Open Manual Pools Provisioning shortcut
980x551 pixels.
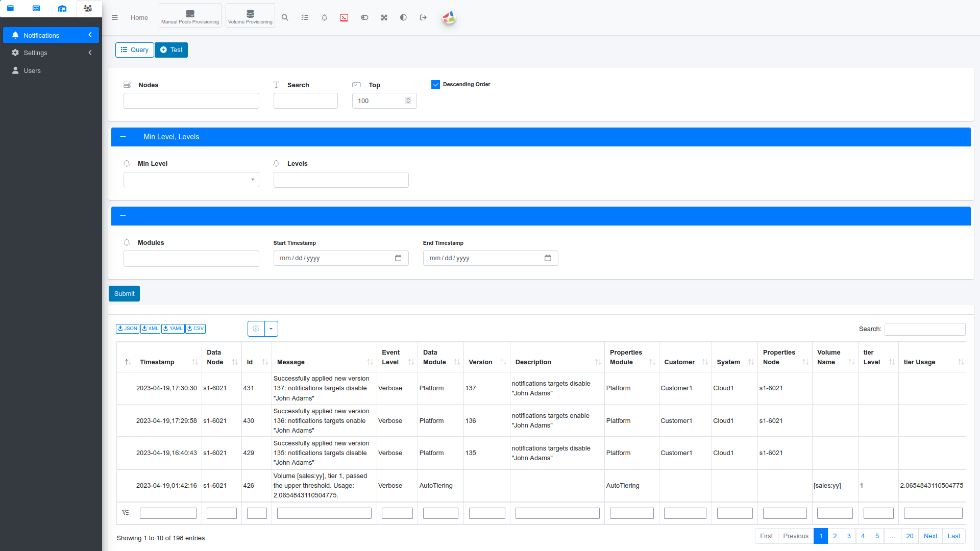tap(190, 16)
